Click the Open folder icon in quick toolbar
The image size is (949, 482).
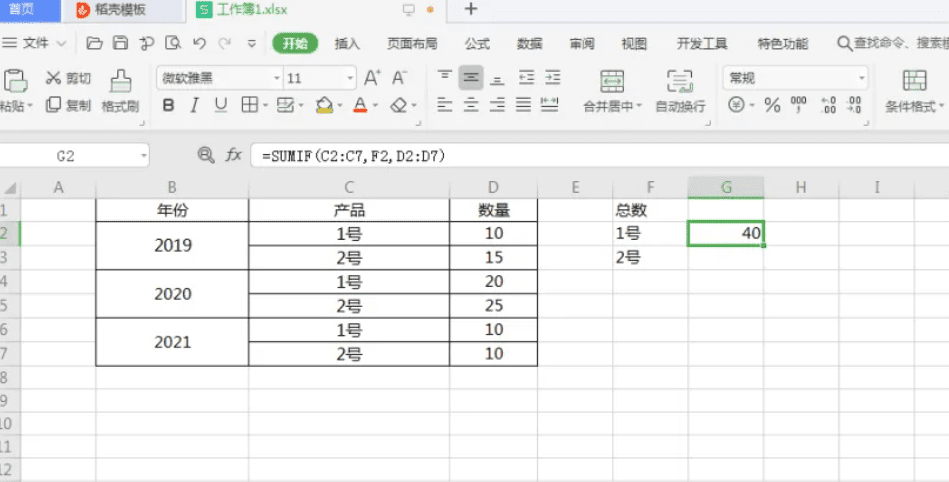pyautogui.click(x=94, y=43)
